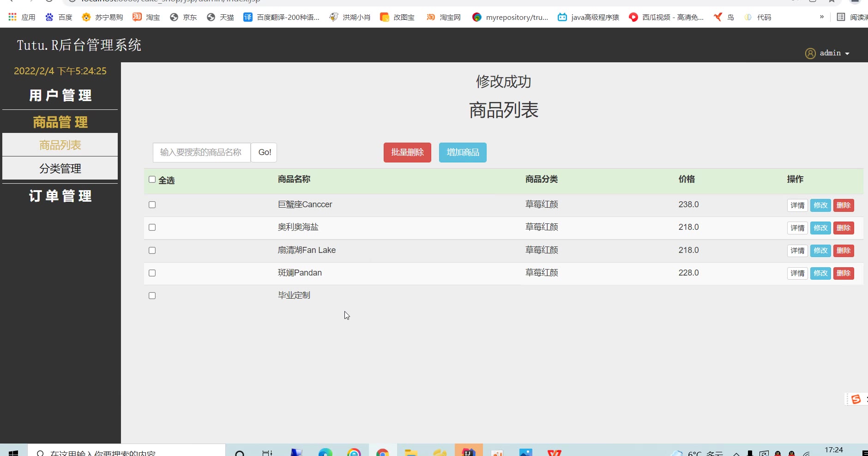Open the Baidu bookmark

tap(59, 18)
